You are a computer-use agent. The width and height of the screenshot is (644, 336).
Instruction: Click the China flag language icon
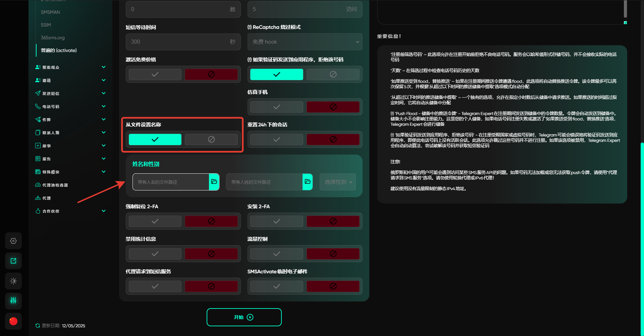[13, 321]
